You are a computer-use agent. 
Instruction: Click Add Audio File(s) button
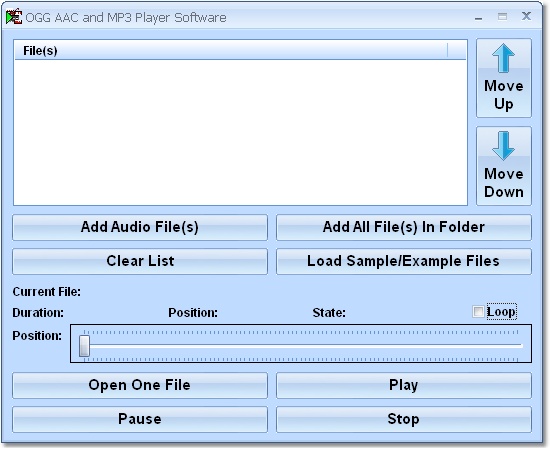pos(140,227)
